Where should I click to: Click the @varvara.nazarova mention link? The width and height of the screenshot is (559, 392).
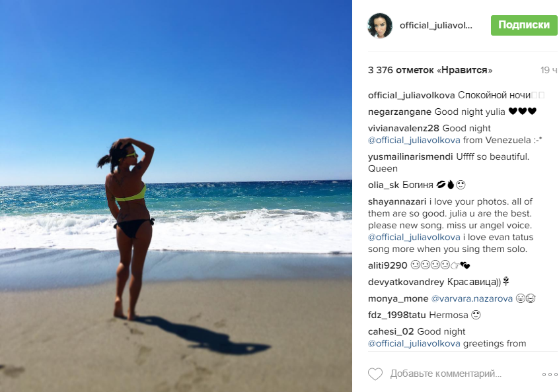tap(472, 298)
